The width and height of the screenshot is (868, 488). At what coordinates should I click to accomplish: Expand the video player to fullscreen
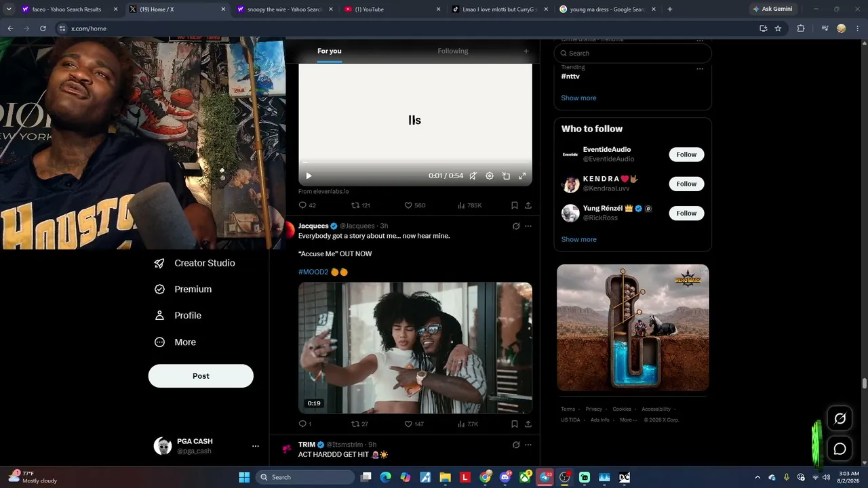[522, 176]
